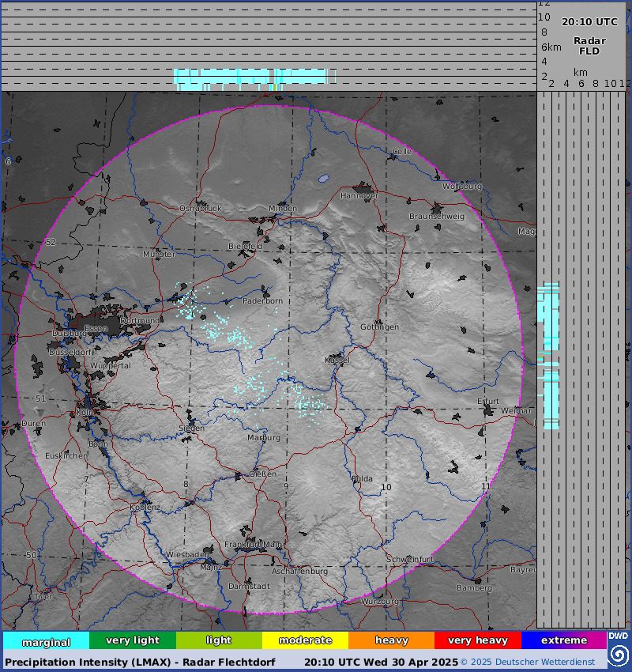This screenshot has height=672, width=632.
Task: Select the green 'very light' legend swatch
Action: click(132, 640)
